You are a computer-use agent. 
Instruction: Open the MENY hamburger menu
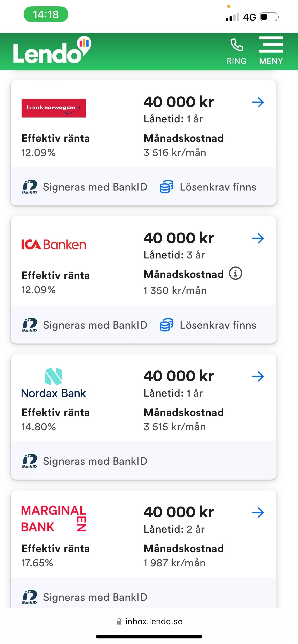click(271, 45)
